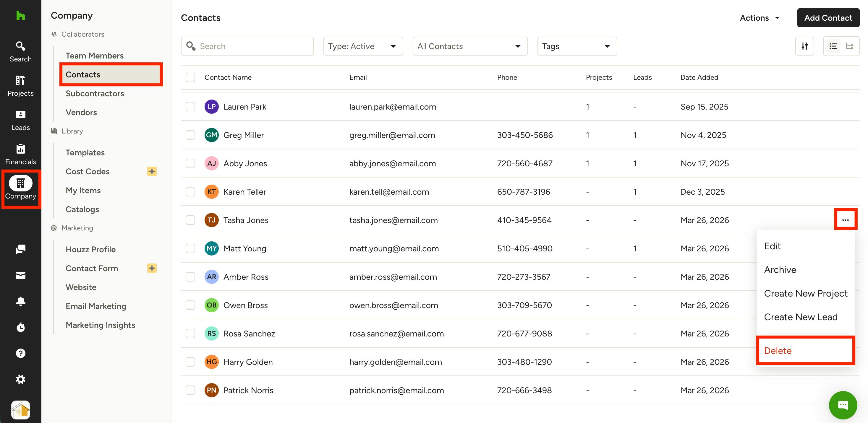
Task: Open Email Marketing in the sidebar
Action: pyautogui.click(x=96, y=306)
